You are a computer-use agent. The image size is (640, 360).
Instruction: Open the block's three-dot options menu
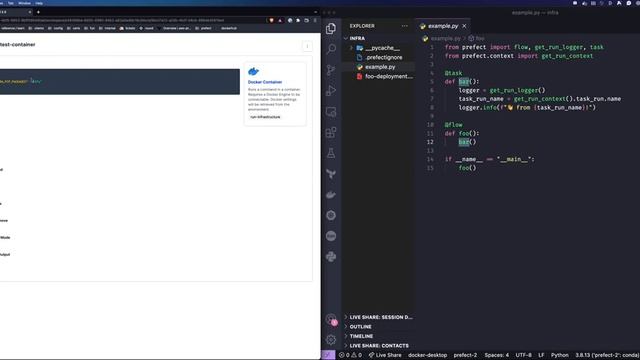tap(307, 46)
